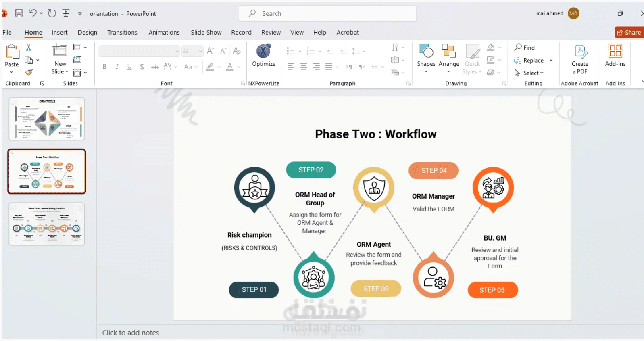Click the Copy icon

click(x=29, y=60)
